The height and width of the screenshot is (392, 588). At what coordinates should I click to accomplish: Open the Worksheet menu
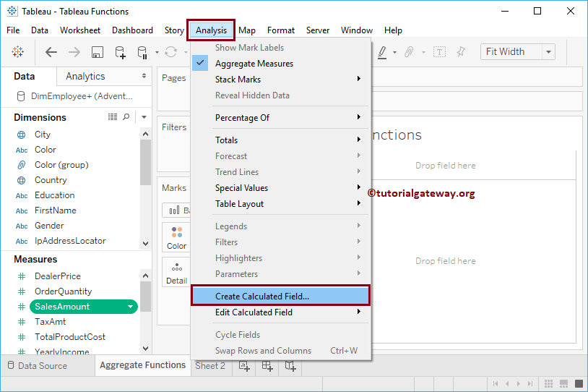click(80, 30)
